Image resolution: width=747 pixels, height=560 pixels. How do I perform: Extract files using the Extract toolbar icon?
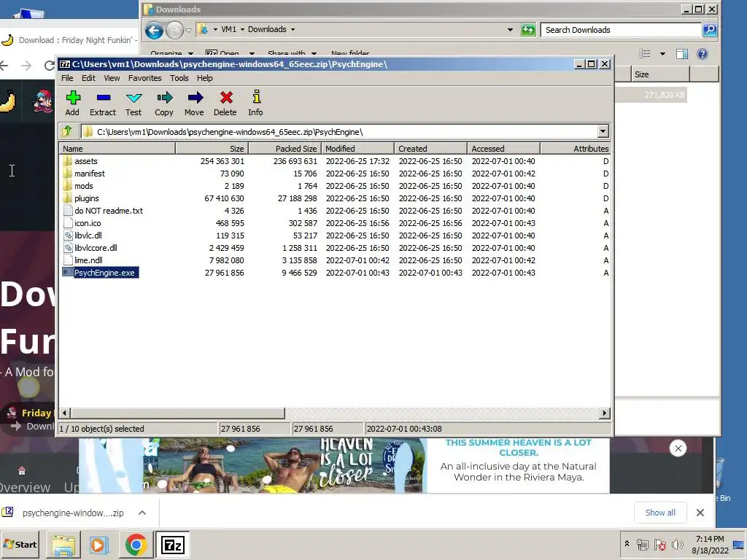pos(103,104)
